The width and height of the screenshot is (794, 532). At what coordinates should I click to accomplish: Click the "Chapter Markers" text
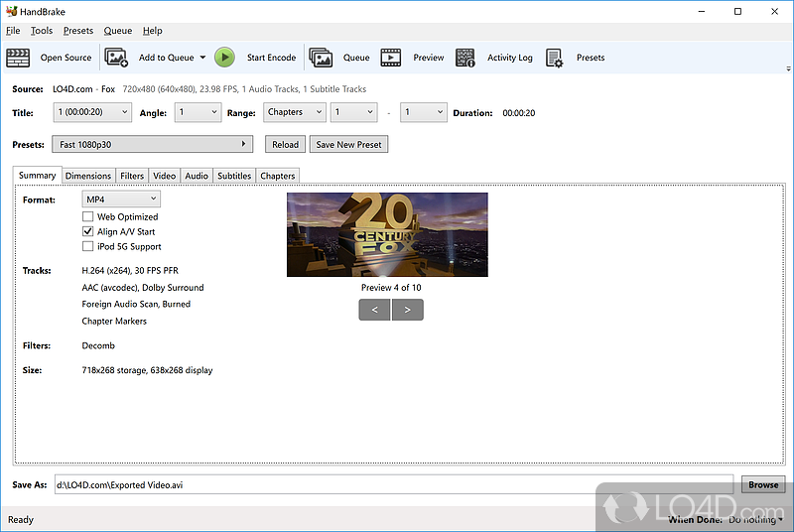point(114,321)
